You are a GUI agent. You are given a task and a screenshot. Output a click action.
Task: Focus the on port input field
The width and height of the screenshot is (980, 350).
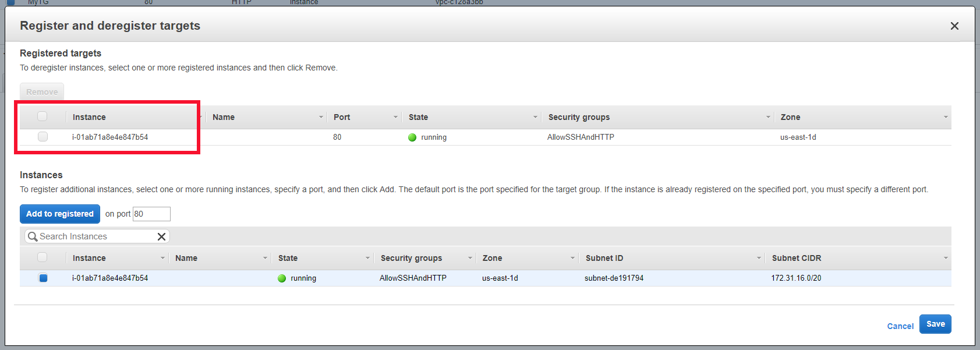pos(151,214)
